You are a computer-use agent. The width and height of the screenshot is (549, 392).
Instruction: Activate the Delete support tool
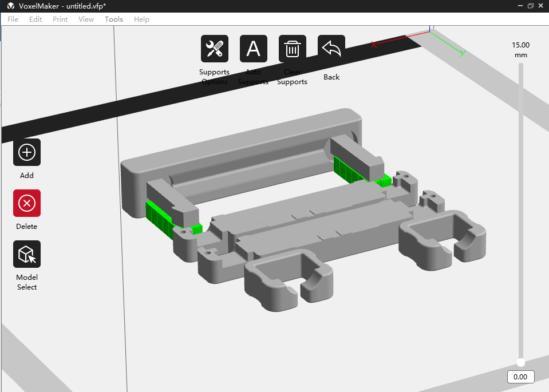[27, 203]
